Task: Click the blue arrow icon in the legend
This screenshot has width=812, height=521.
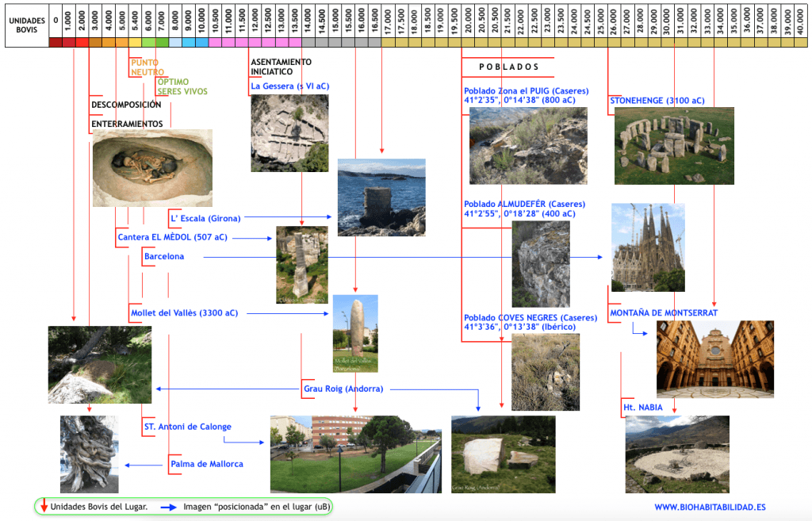Action: click(168, 508)
